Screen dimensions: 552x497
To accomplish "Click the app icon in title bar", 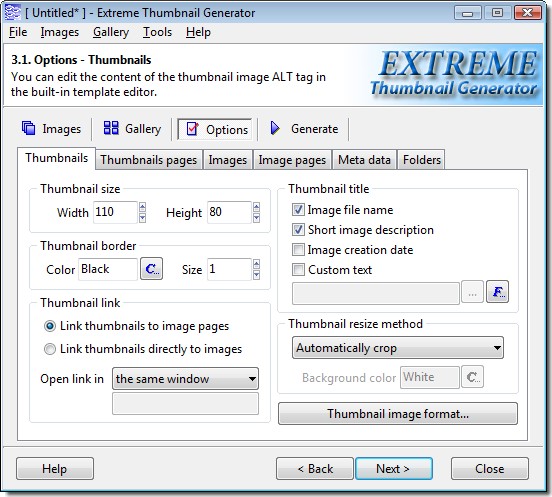I will (x=13, y=13).
